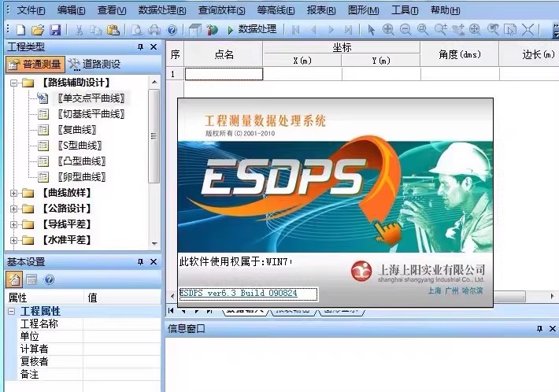Open the 查询放样 menu
The width and height of the screenshot is (559, 392).
[221, 10]
